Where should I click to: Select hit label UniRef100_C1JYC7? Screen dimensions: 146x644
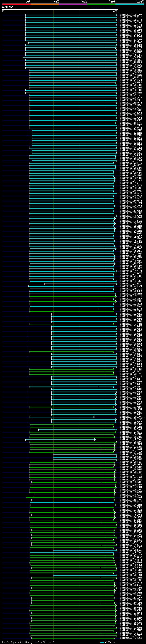[x=131, y=422]
